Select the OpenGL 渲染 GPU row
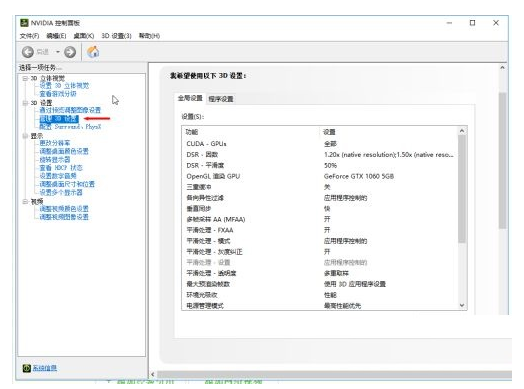Viewport: 524px width, 389px height. click(x=319, y=176)
